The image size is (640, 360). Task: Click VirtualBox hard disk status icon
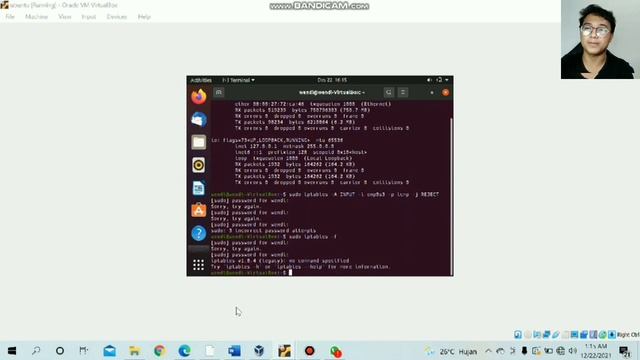tap(518, 334)
